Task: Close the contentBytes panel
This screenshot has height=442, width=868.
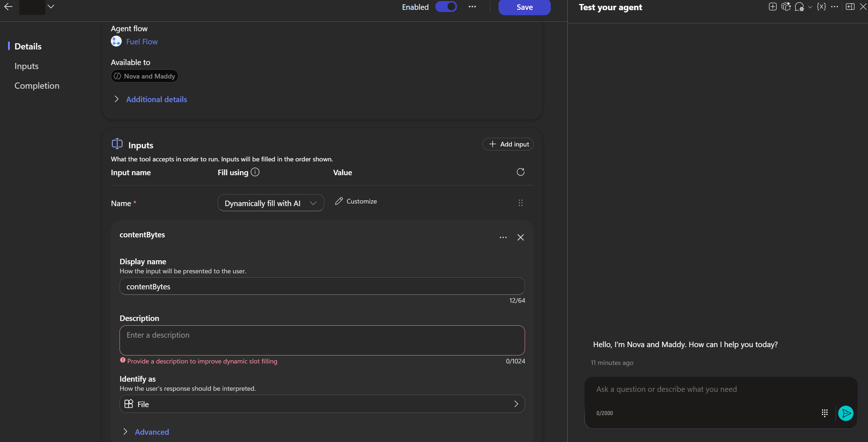Action: point(520,237)
